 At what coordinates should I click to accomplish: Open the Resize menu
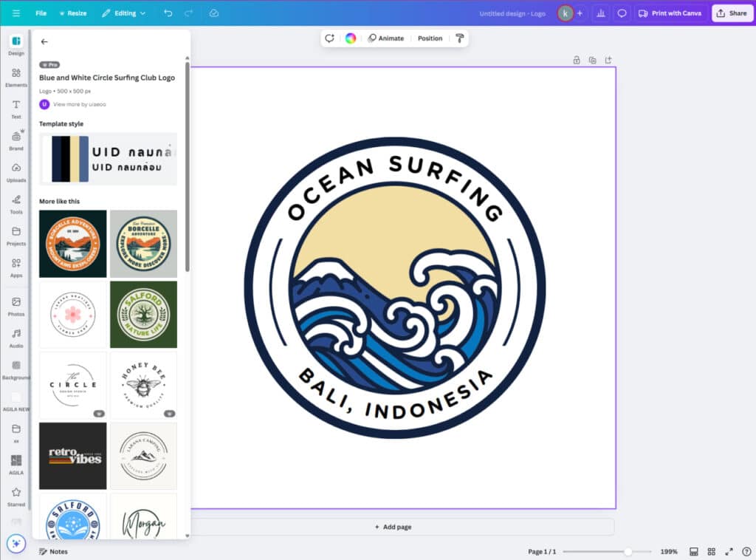[73, 13]
